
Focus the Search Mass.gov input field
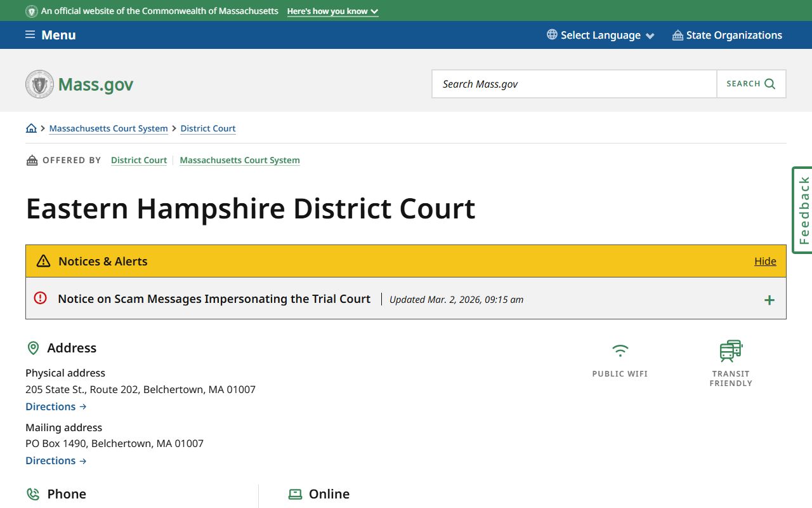pyautogui.click(x=574, y=84)
